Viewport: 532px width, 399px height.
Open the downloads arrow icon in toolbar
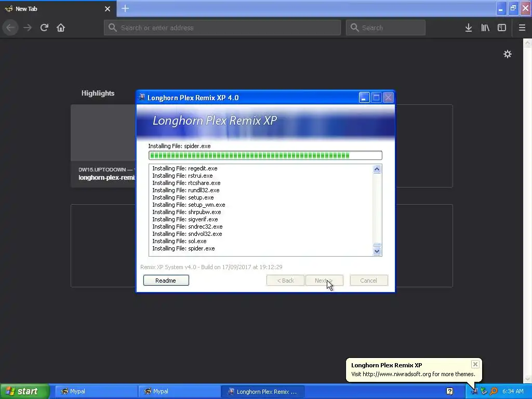pyautogui.click(x=469, y=28)
